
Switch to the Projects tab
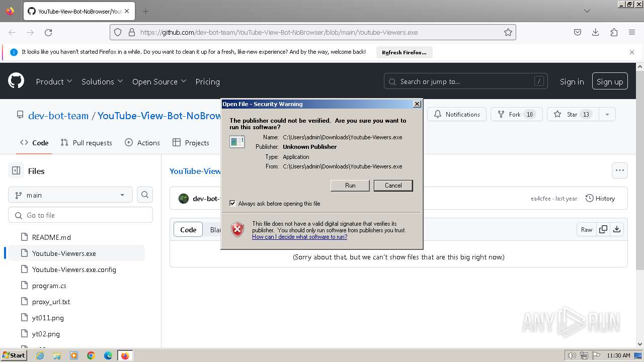click(191, 143)
